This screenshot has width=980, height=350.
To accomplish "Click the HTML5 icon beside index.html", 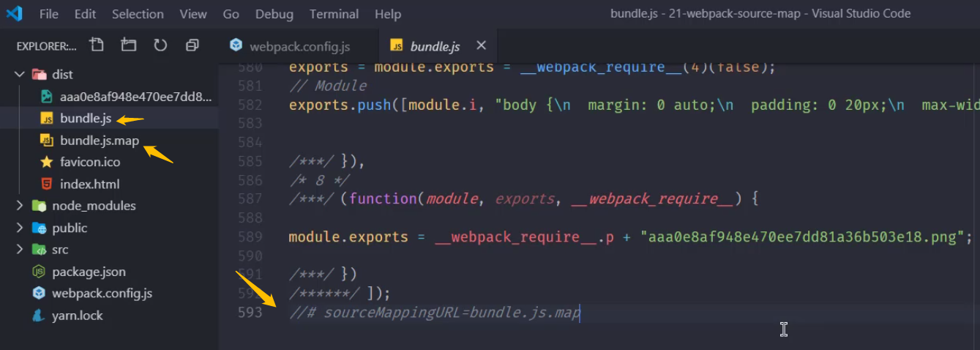I will point(47,184).
